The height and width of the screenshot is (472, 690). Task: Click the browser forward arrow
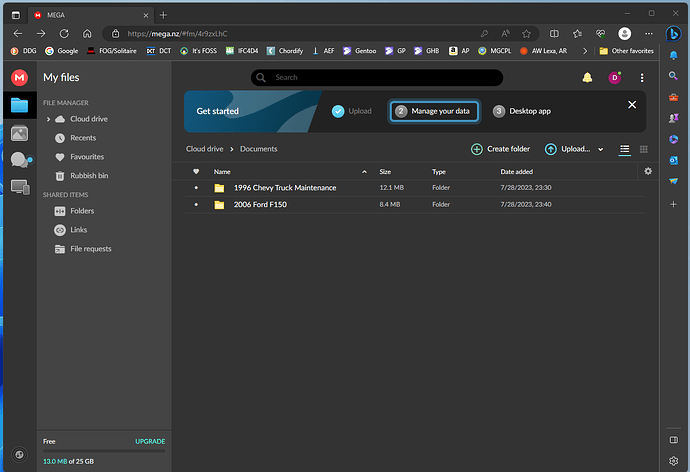coord(41,33)
